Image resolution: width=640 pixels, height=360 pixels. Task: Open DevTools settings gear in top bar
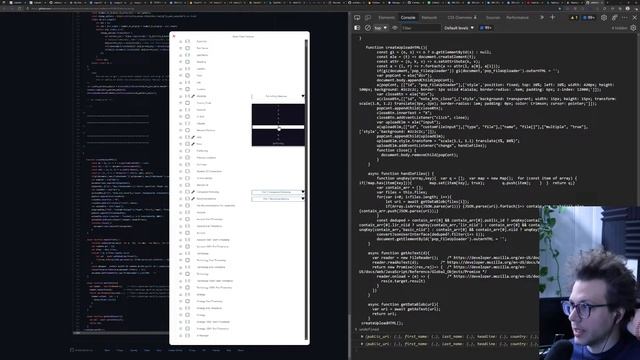[x=604, y=18]
